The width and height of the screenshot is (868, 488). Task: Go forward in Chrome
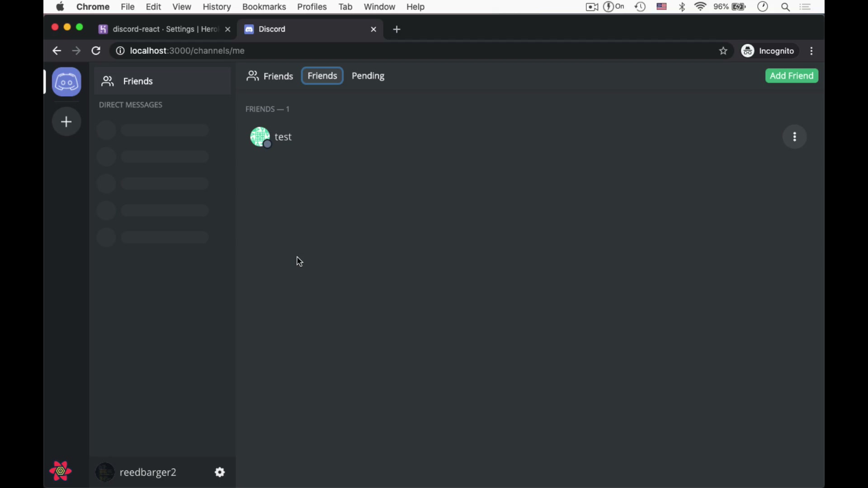click(76, 51)
